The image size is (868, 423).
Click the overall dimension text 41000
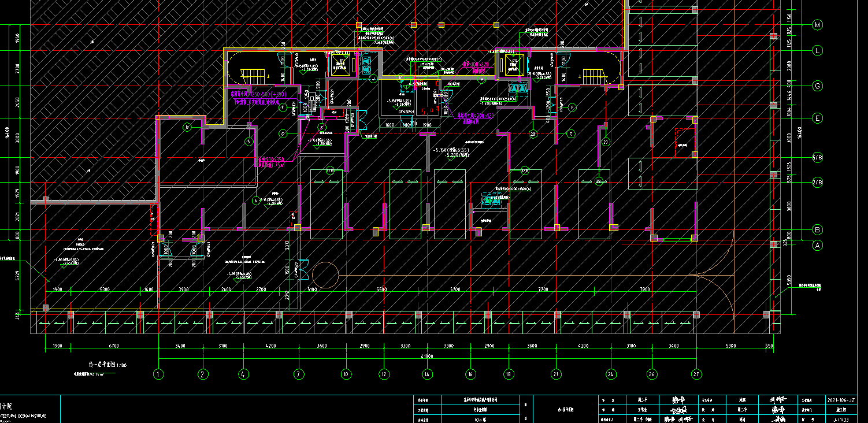[x=427, y=356]
